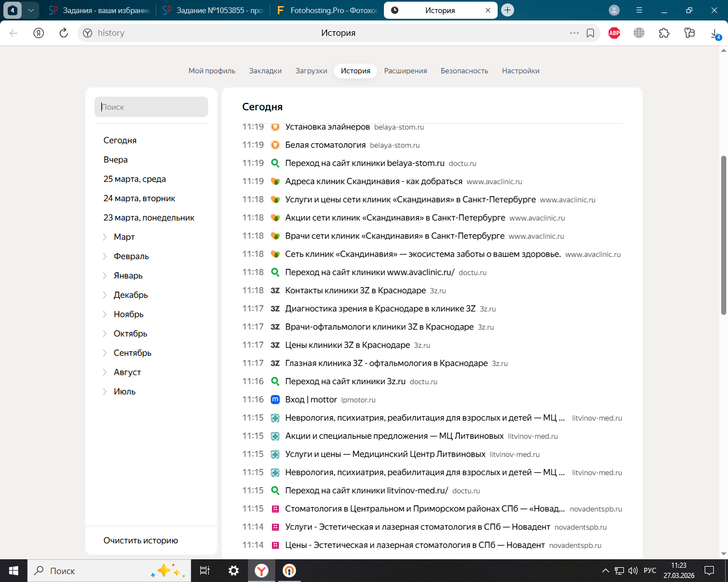Open the AdBlock Plus extension icon
This screenshot has width=728, height=582.
coord(614,33)
